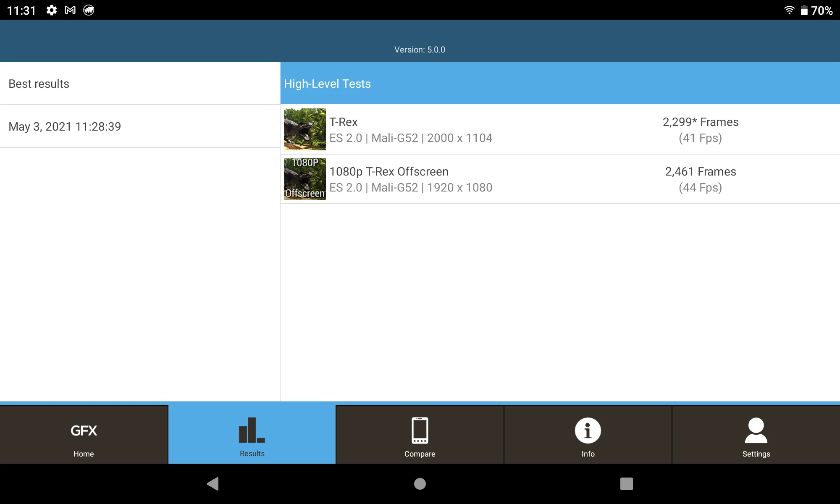Tap the Gmail notification icon
Image resolution: width=840 pixels, height=504 pixels.
70,10
